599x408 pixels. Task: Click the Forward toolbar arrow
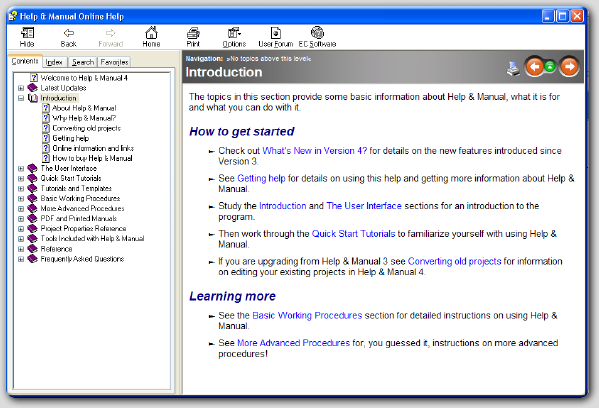(110, 37)
